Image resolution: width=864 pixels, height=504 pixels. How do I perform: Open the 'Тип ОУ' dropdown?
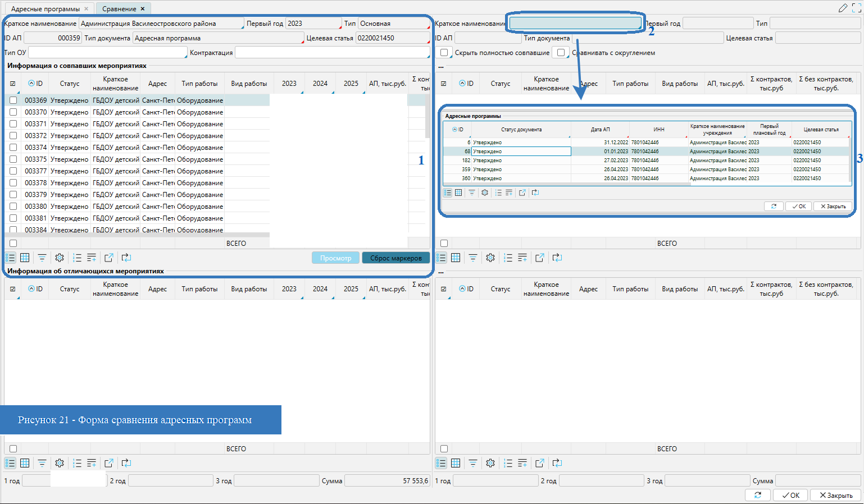[108, 52]
